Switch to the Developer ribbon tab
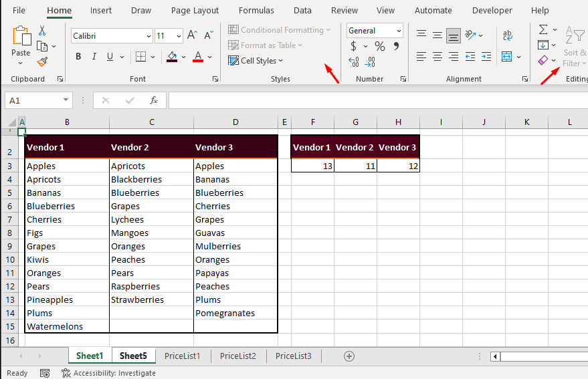 [492, 11]
